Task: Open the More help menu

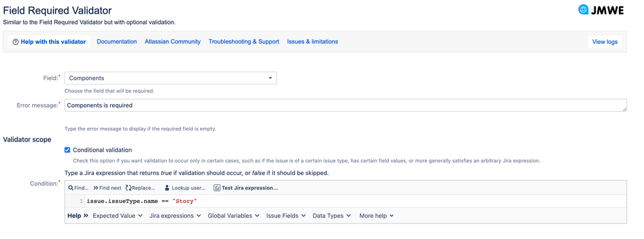Action: pos(376,216)
